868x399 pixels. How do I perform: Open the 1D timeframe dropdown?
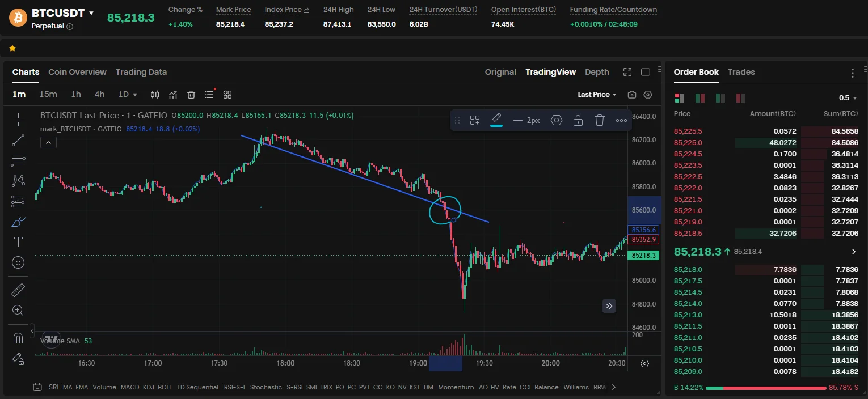pos(128,95)
